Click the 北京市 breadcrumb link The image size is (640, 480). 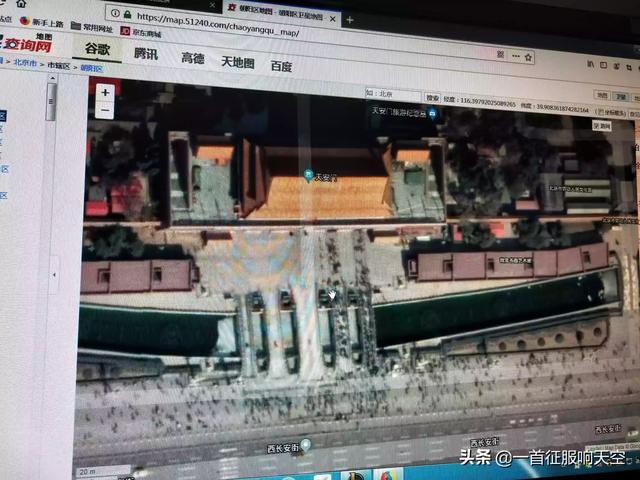25,63
